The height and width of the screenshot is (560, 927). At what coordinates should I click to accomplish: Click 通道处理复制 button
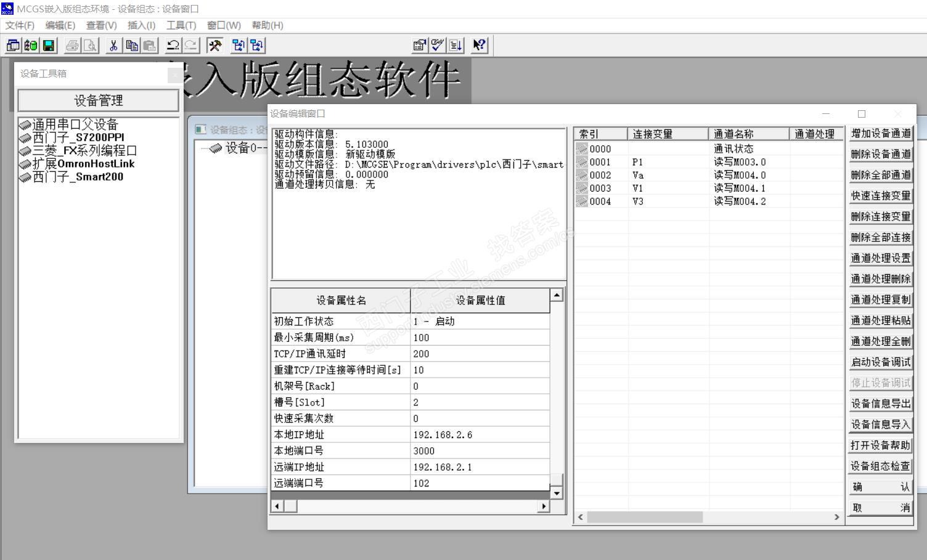(880, 300)
